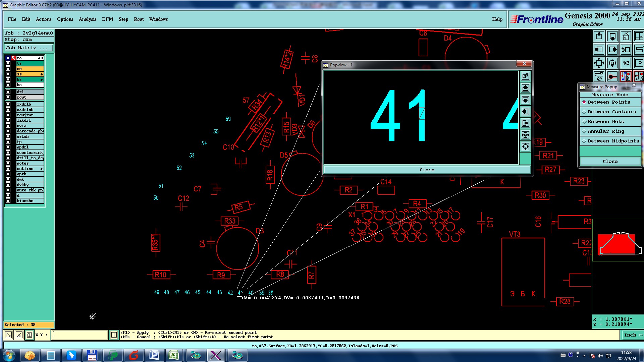Click the zoom out (arrows outward) icon
Image resolution: width=644 pixels, height=362 pixels.
tap(612, 63)
